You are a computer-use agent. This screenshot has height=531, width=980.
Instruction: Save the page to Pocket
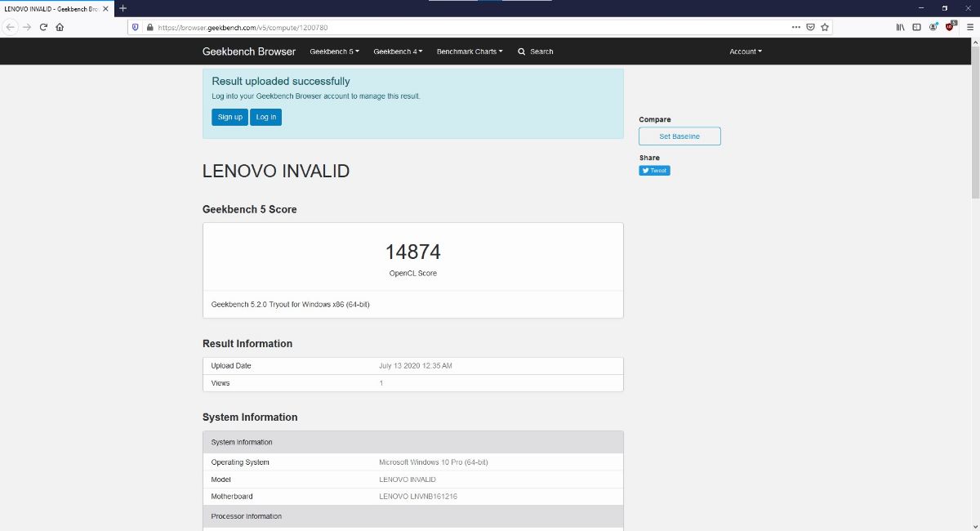(x=810, y=27)
